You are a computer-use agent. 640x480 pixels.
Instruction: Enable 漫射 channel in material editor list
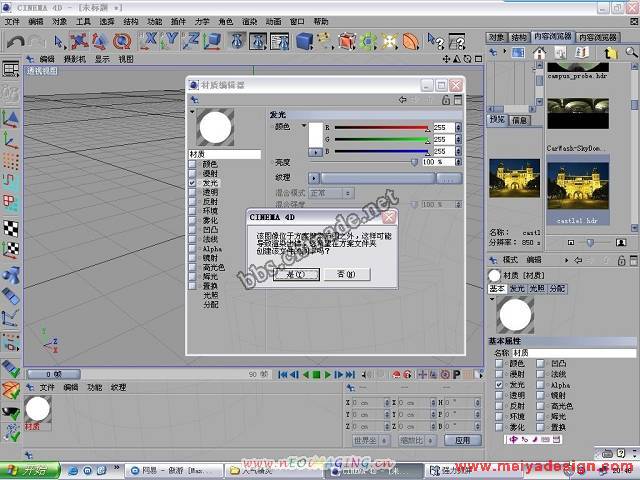pos(192,173)
